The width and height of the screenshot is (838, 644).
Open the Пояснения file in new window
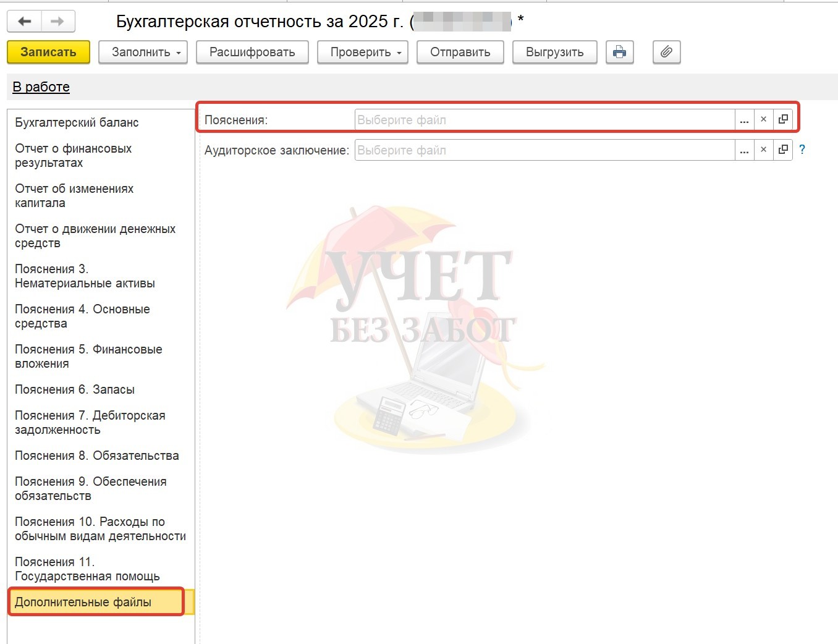point(783,120)
